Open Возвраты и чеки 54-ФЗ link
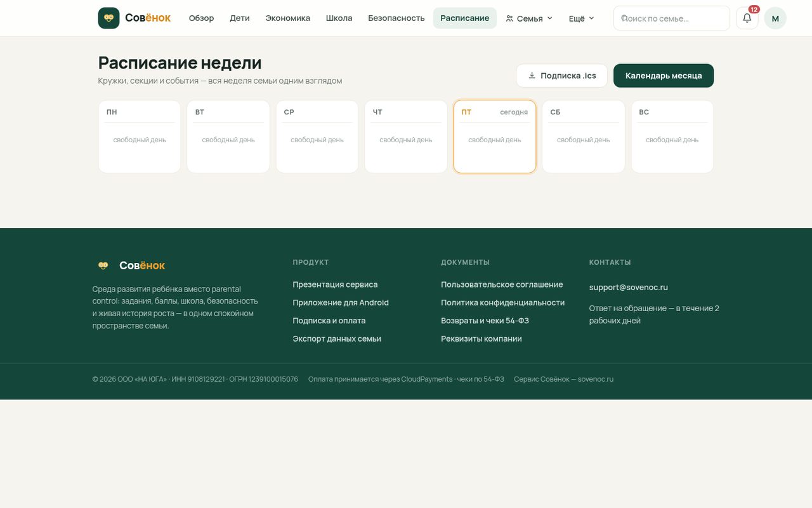812x508 pixels. tap(485, 321)
